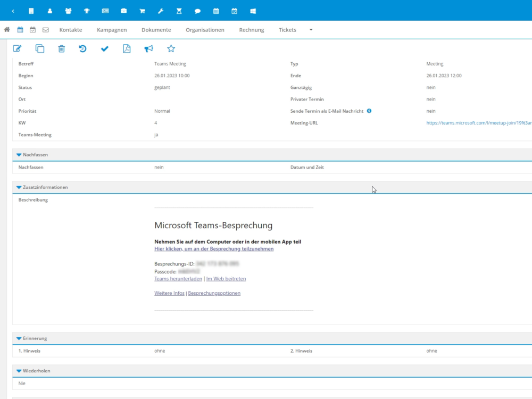
Task: Open the more-modules dropdown after Tickets
Action: coord(311,30)
